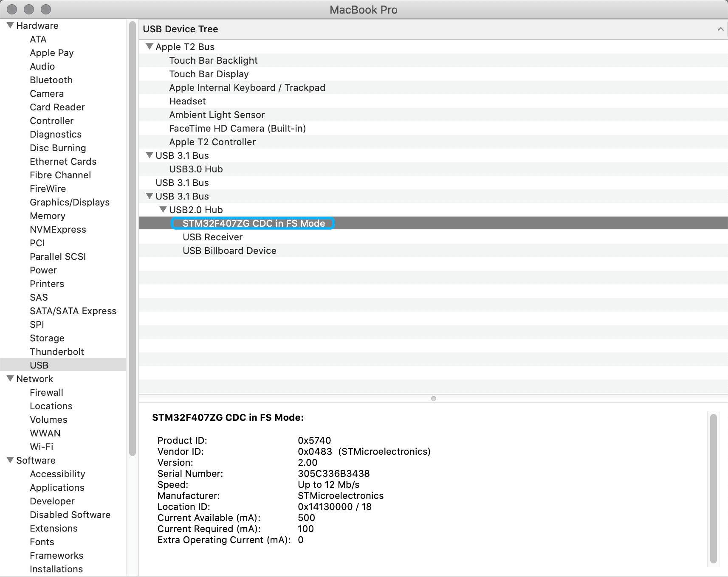This screenshot has width=728, height=577.
Task: Open Accessibility under Software
Action: (57, 474)
